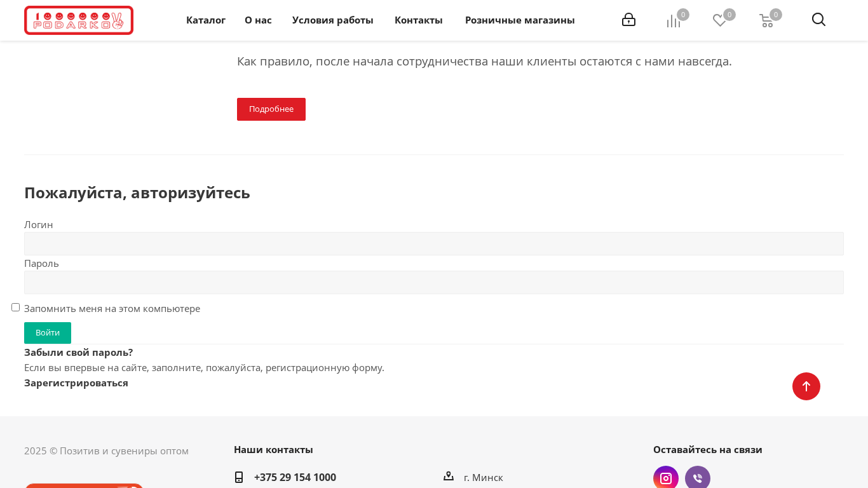Image resolution: width=868 pixels, height=488 pixels.
Task: Open the shopping cart icon
Action: [766, 21]
